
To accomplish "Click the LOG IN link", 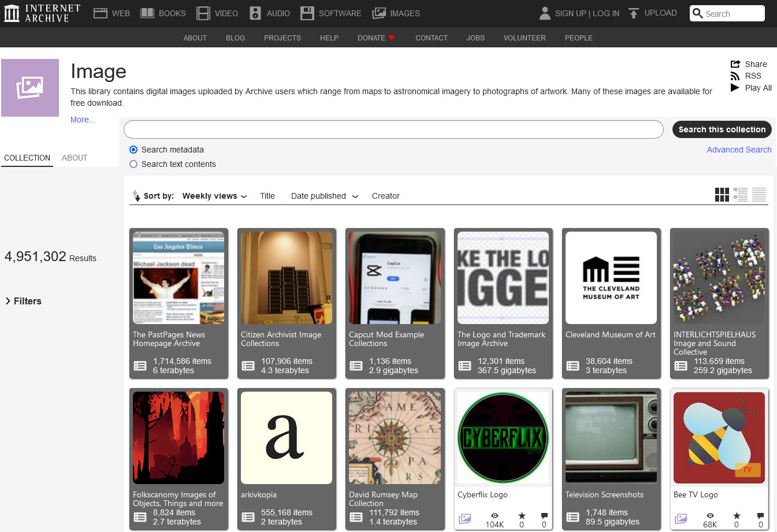I will pyautogui.click(x=606, y=13).
